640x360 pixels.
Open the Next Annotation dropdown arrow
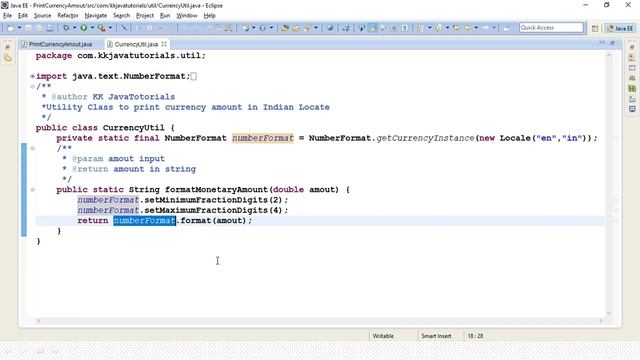tap(430, 28)
